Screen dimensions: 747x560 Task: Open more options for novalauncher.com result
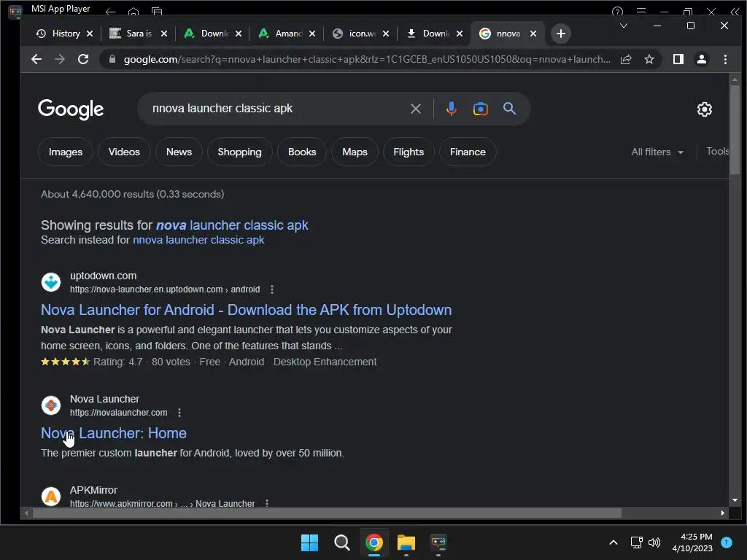179,413
